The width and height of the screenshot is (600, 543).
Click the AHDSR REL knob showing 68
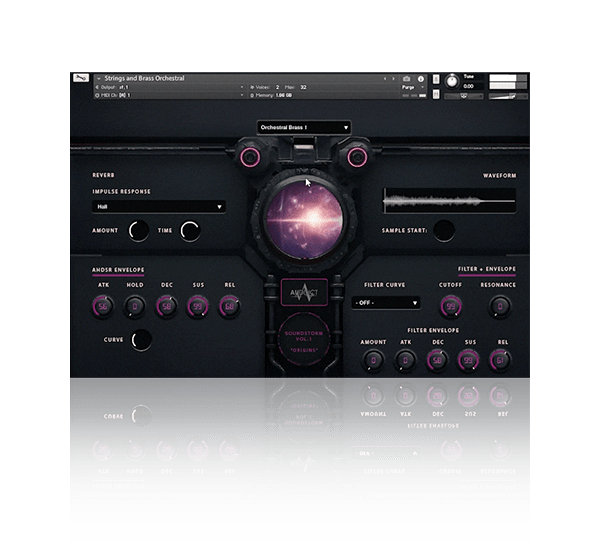229,307
